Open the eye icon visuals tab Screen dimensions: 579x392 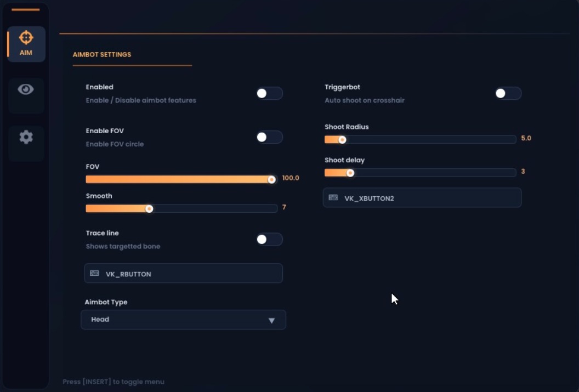[26, 89]
